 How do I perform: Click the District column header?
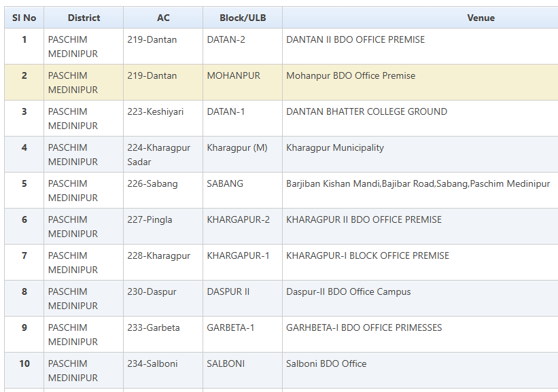[x=84, y=18]
